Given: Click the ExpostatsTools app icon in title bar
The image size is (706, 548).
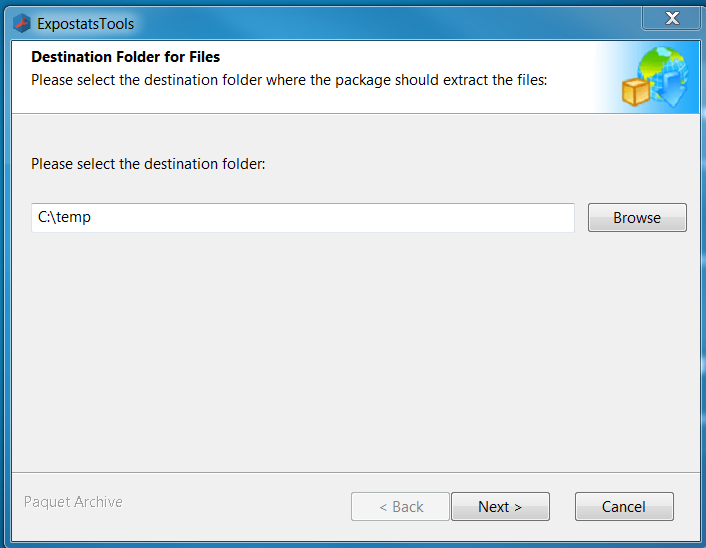Looking at the screenshot, I should click(x=21, y=23).
